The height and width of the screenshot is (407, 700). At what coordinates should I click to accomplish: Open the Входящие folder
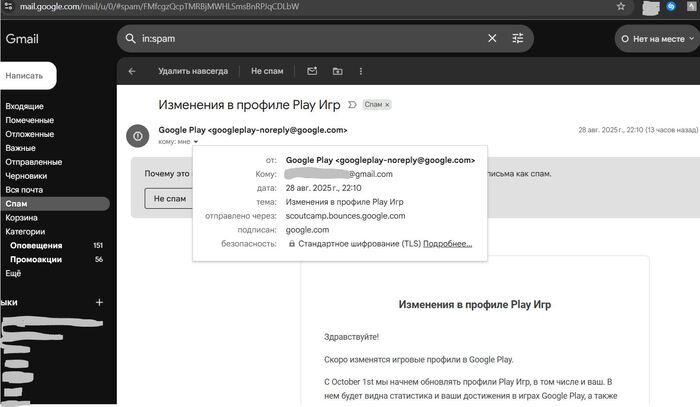click(x=25, y=106)
